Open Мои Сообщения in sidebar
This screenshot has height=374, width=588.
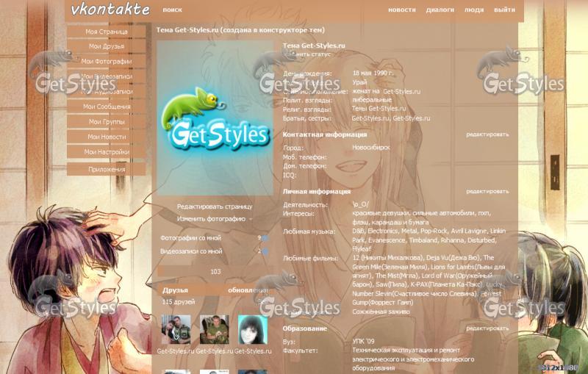coord(107,107)
